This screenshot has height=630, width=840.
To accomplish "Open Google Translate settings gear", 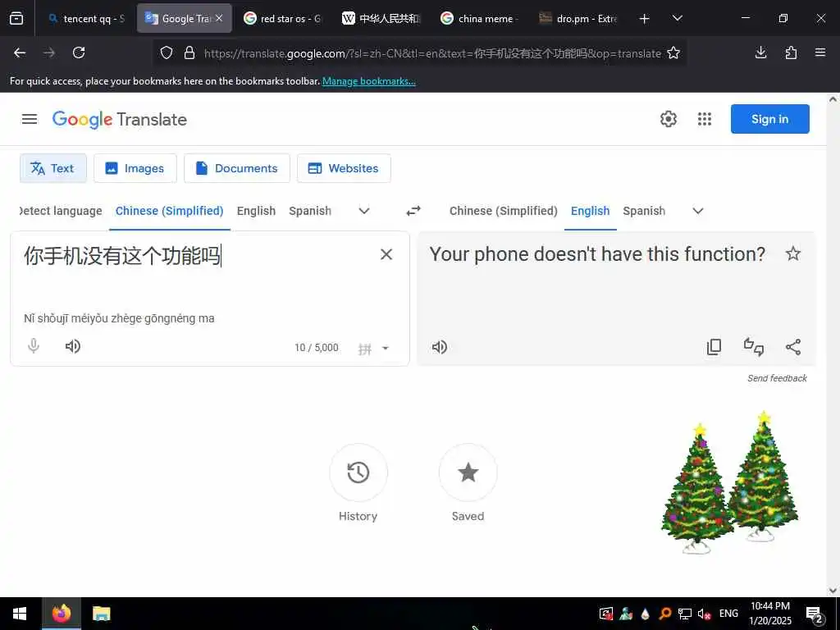I will click(x=668, y=119).
